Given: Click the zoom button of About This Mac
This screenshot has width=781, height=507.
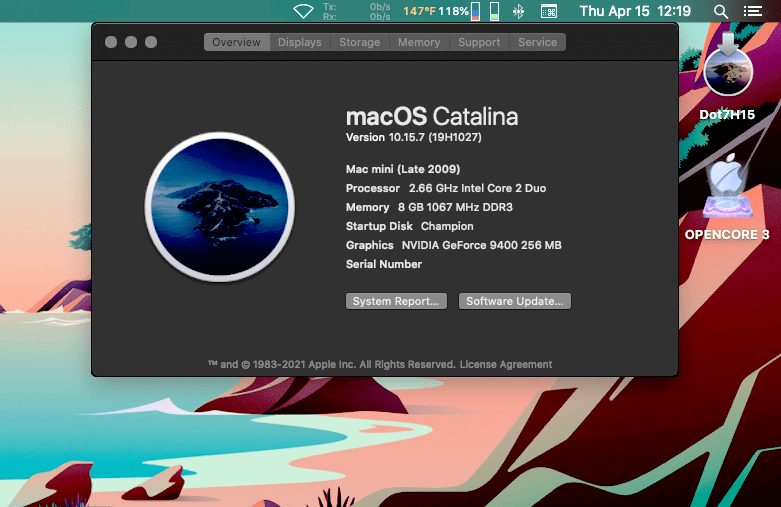Looking at the screenshot, I should tap(151, 42).
